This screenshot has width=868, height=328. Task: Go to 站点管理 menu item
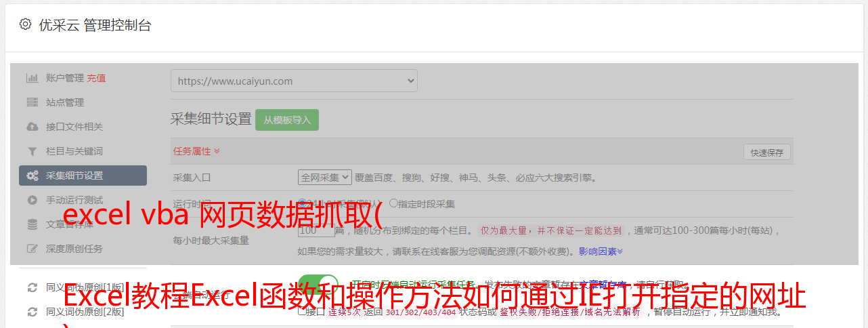pos(65,102)
